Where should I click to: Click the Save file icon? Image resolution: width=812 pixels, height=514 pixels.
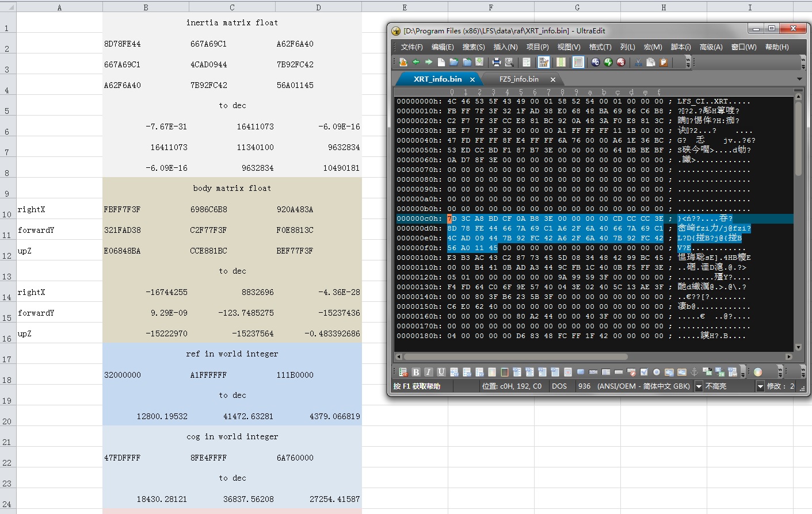[479, 62]
